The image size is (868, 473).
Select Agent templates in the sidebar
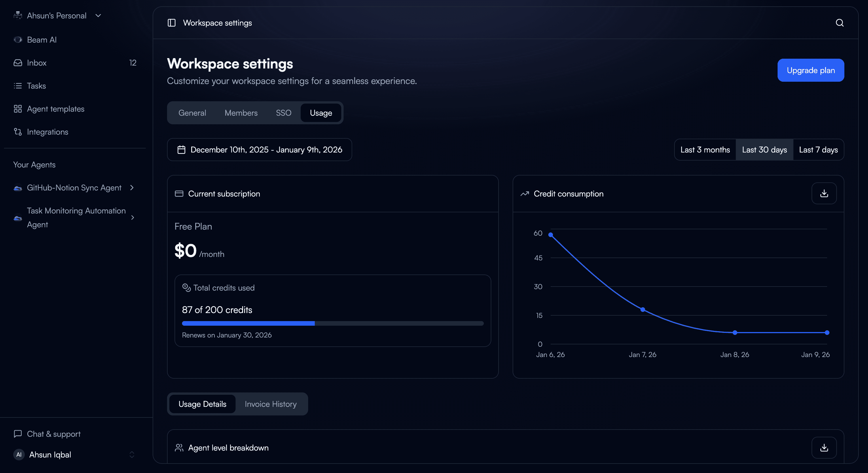pyautogui.click(x=56, y=109)
